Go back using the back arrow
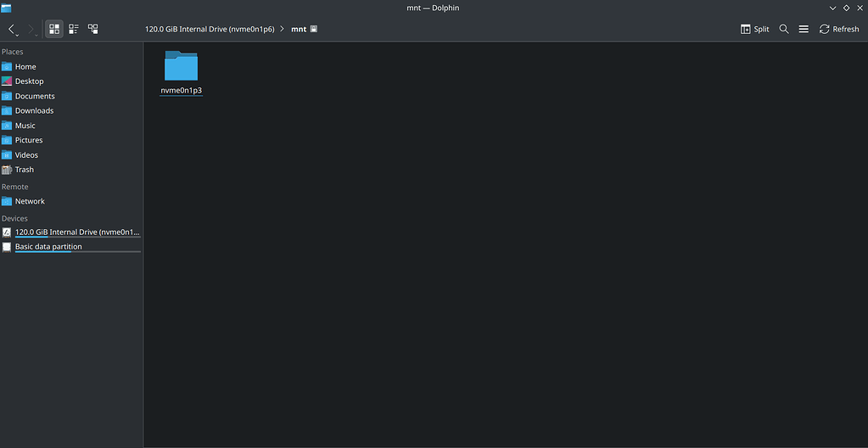Viewport: 868px width, 448px height. 12,28
